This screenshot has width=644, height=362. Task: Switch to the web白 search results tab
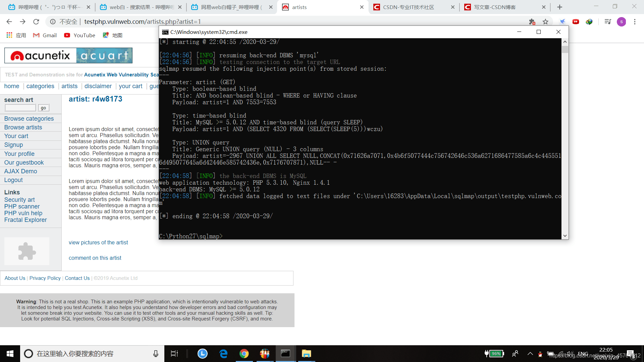pos(140,7)
